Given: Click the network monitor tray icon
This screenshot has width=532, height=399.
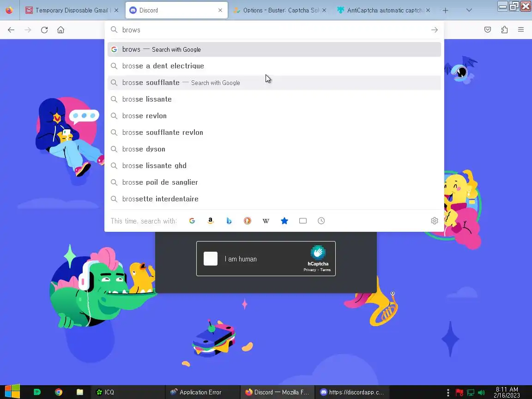Looking at the screenshot, I should (x=471, y=393).
